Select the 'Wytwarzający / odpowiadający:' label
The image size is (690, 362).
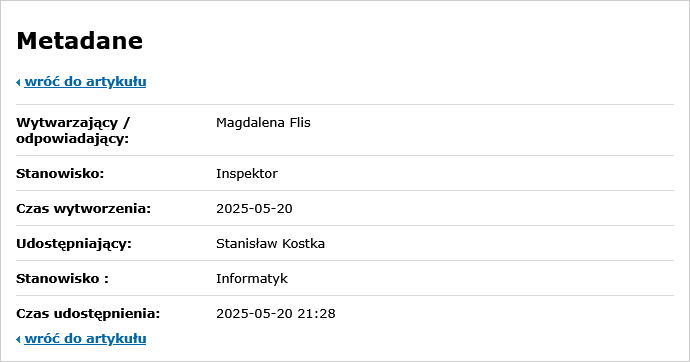click(x=73, y=131)
